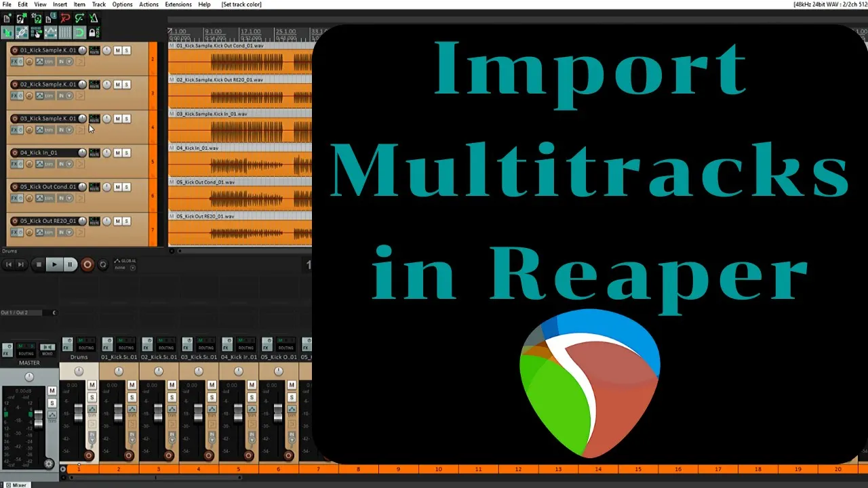
Task: Open envelope button on 03_Kick.Sample track
Action: coord(39,129)
